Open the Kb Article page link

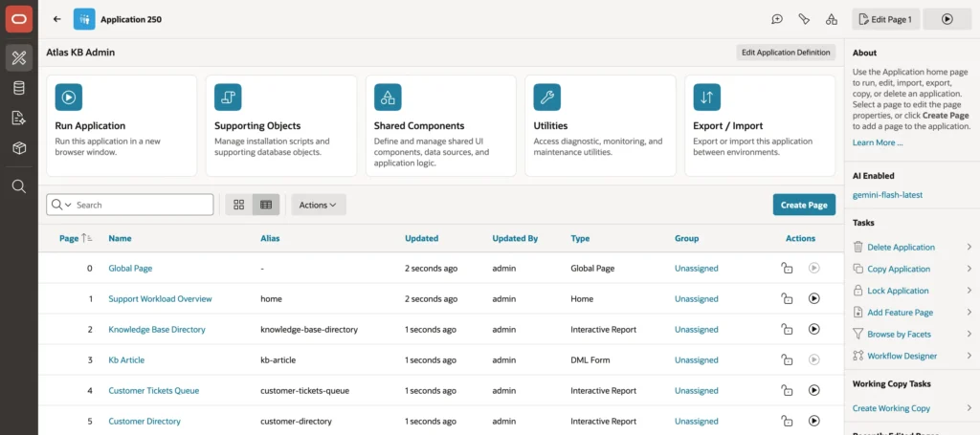[x=126, y=360]
